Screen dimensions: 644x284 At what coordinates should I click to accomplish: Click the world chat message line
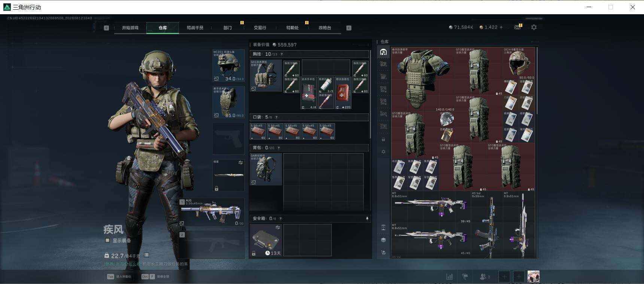[146, 264]
